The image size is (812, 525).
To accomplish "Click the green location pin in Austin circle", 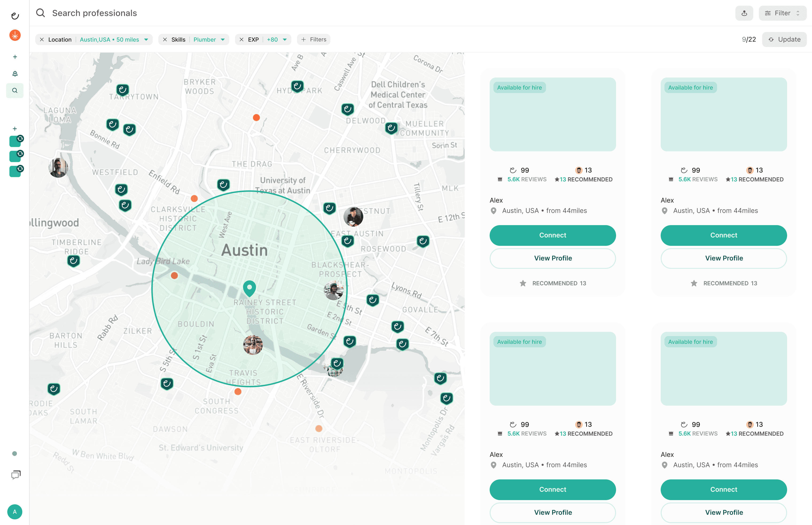I will click(250, 288).
